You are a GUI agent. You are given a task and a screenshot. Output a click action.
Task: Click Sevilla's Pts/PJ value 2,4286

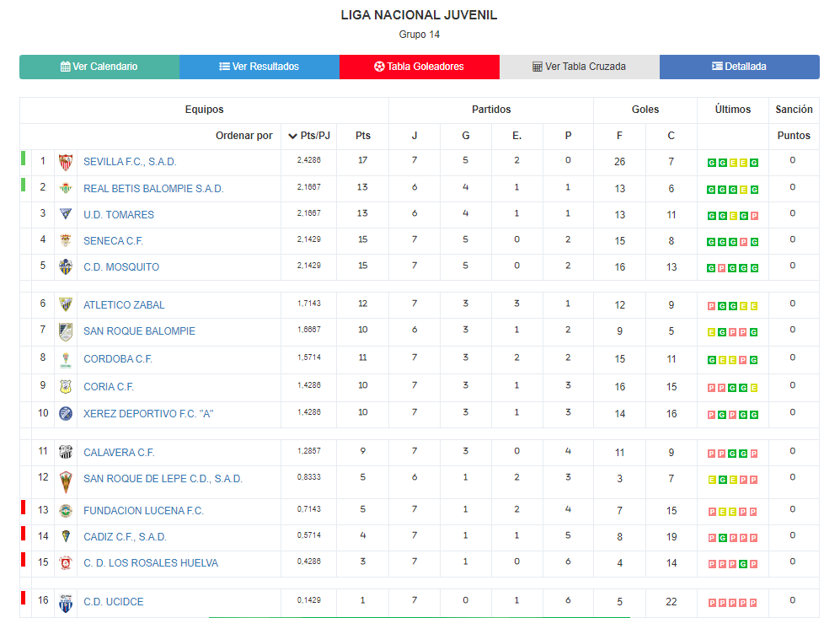coord(309,160)
